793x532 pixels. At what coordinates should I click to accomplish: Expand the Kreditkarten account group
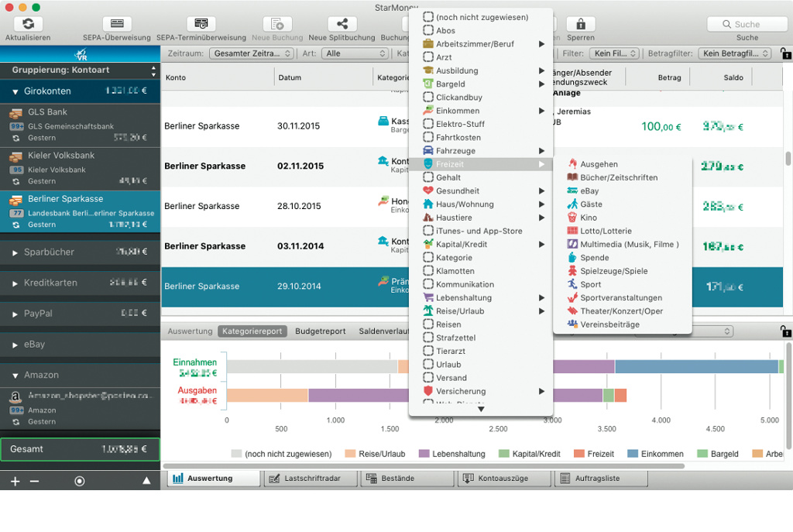tap(15, 283)
